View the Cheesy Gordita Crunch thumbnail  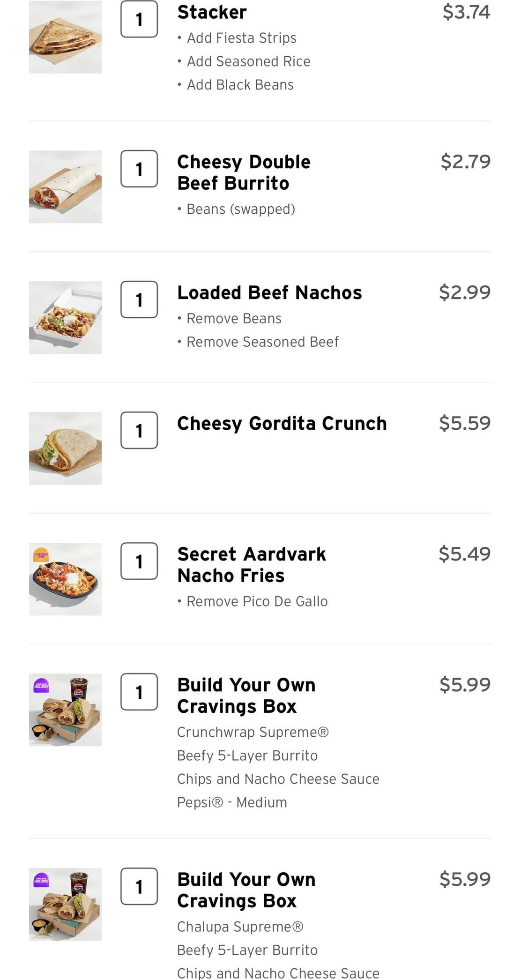tap(65, 448)
